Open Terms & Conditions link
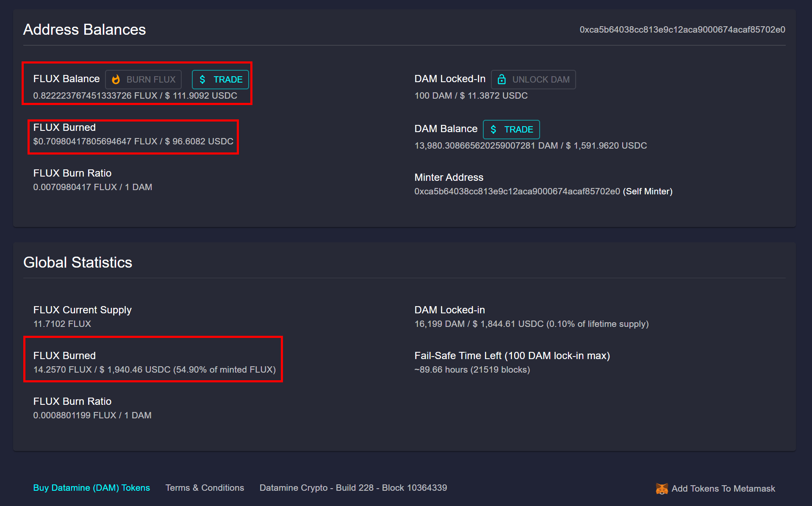This screenshot has height=506, width=812. pyautogui.click(x=205, y=488)
